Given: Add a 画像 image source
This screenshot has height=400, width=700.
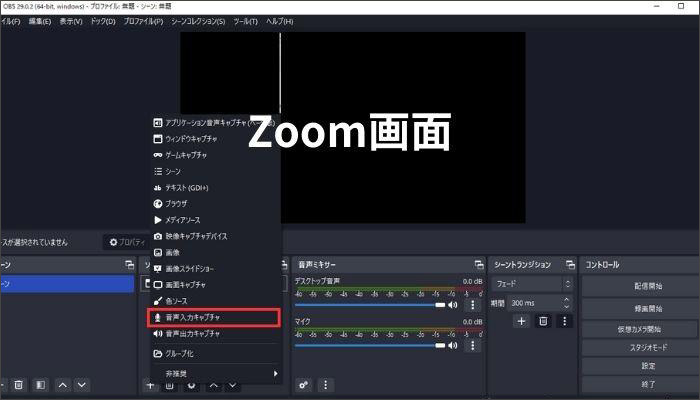Looking at the screenshot, I should (x=214, y=252).
